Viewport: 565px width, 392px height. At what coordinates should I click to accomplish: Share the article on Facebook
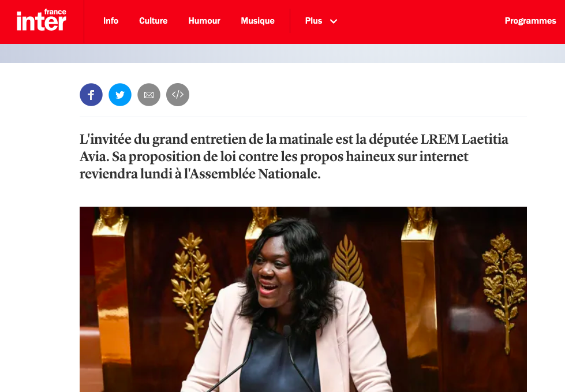click(x=91, y=95)
